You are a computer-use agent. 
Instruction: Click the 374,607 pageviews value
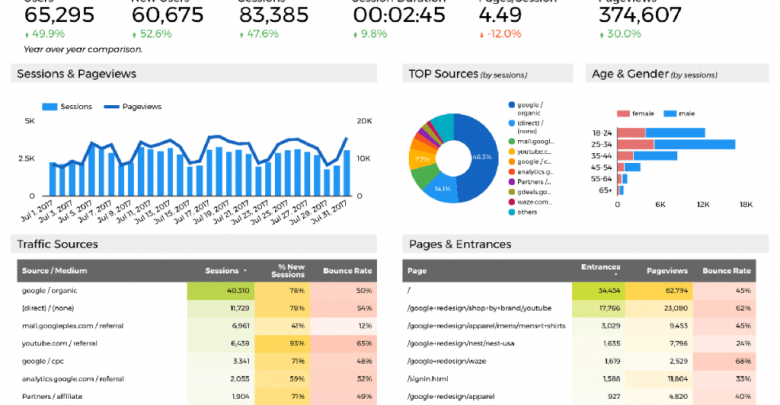tap(640, 15)
